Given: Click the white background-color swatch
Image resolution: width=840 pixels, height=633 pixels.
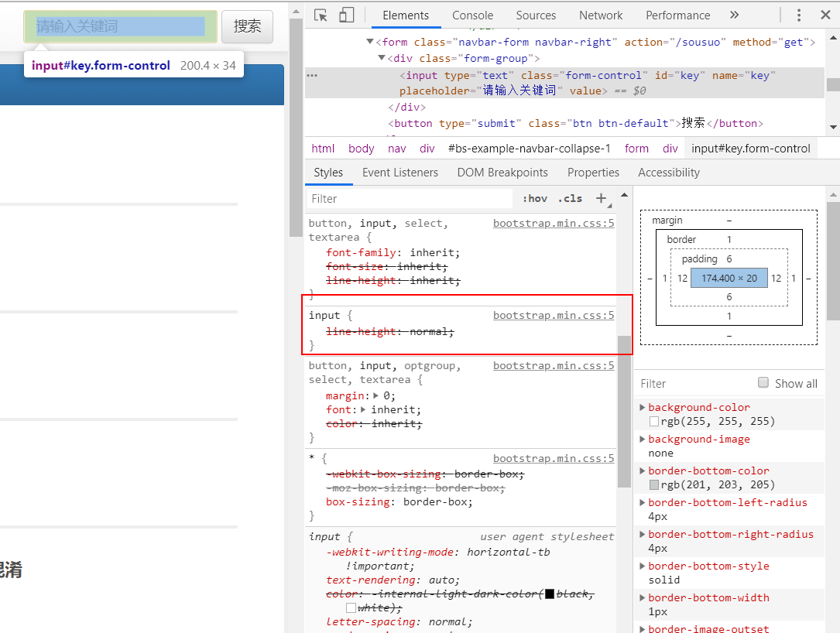Looking at the screenshot, I should click(x=653, y=422).
